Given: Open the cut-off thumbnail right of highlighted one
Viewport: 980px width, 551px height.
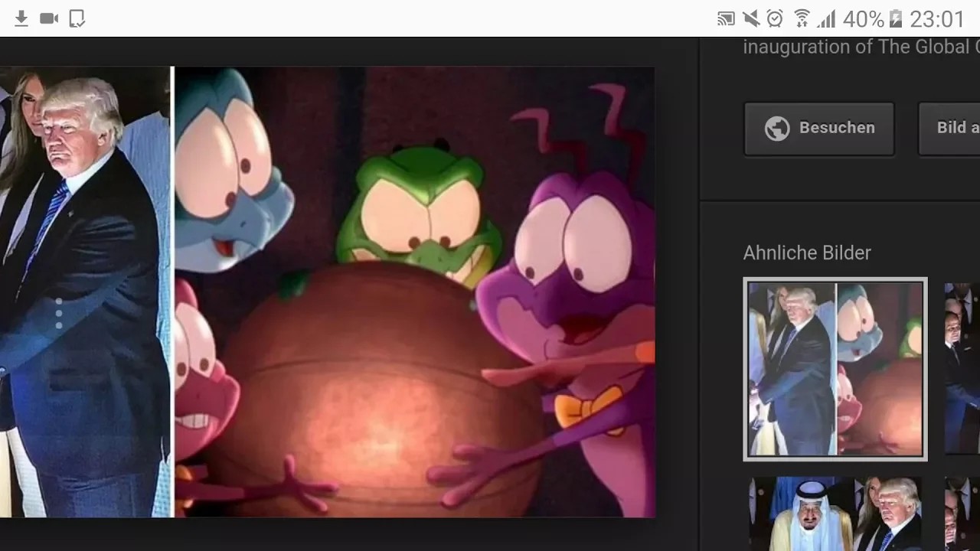Looking at the screenshot, I should pyautogui.click(x=962, y=369).
